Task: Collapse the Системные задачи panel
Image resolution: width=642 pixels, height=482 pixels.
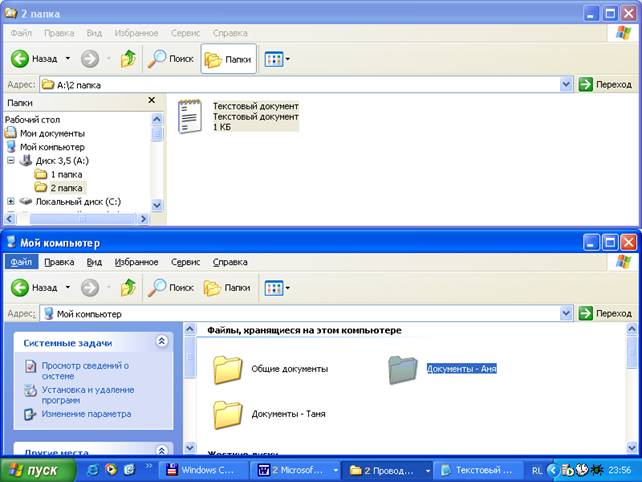Action: click(161, 342)
